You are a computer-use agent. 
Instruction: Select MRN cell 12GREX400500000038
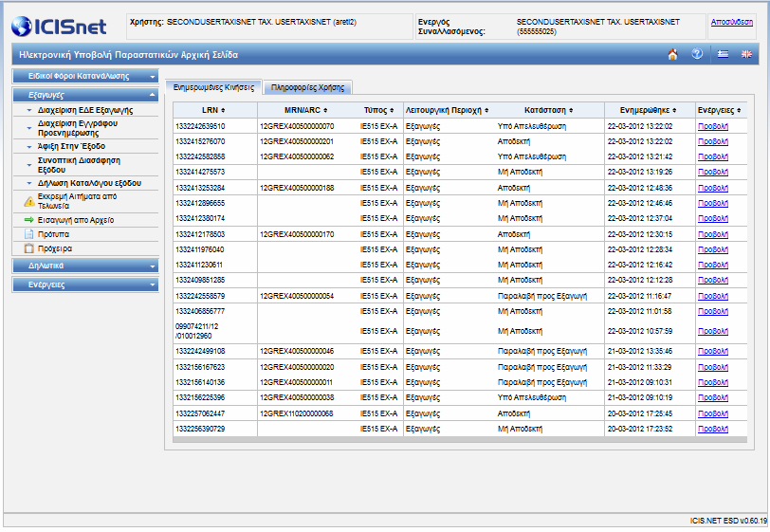297,397
